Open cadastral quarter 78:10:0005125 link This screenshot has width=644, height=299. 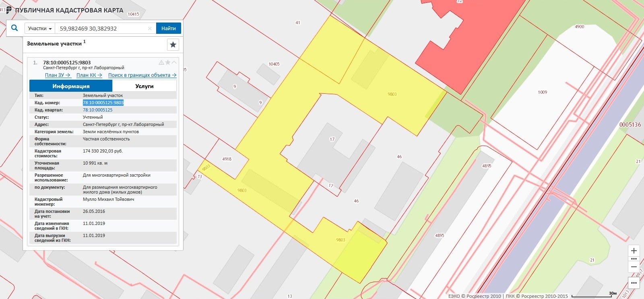tap(98, 110)
